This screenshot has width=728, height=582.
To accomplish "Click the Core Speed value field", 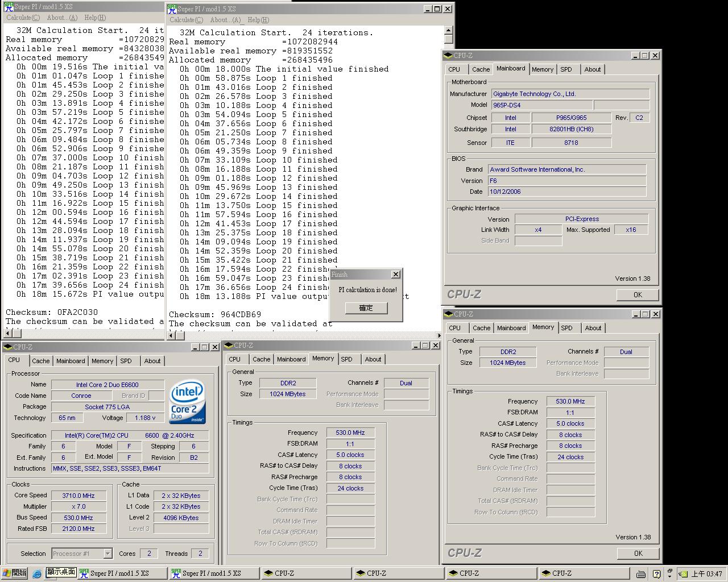I will (x=78, y=496).
